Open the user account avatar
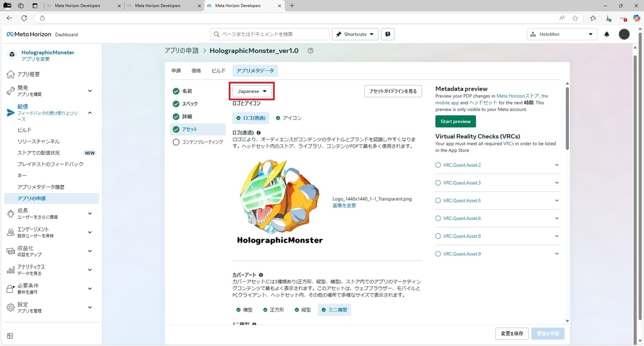The image size is (644, 346). pyautogui.click(x=624, y=34)
